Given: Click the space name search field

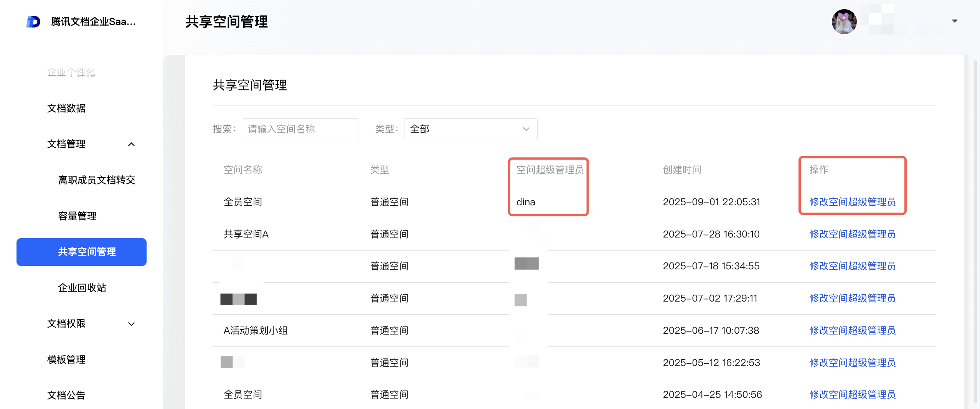Looking at the screenshot, I should [300, 129].
